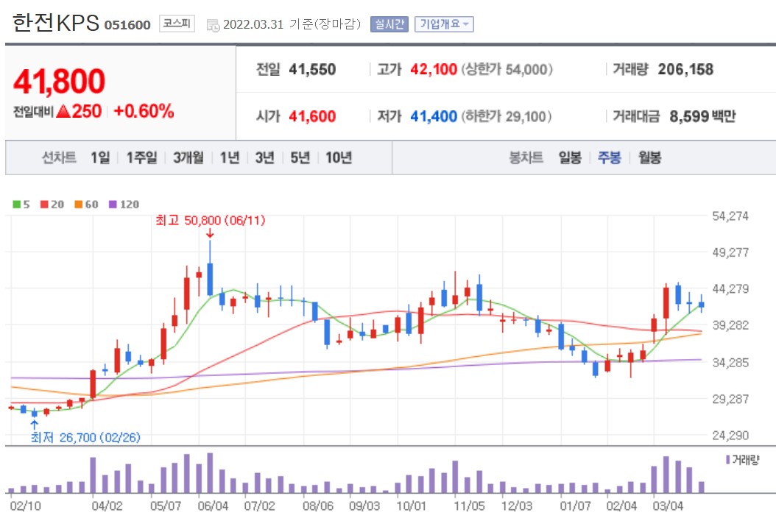Image resolution: width=776 pixels, height=532 pixels.
Task: Click the 최저 26,700 (02/26) marker
Action: tap(85, 438)
